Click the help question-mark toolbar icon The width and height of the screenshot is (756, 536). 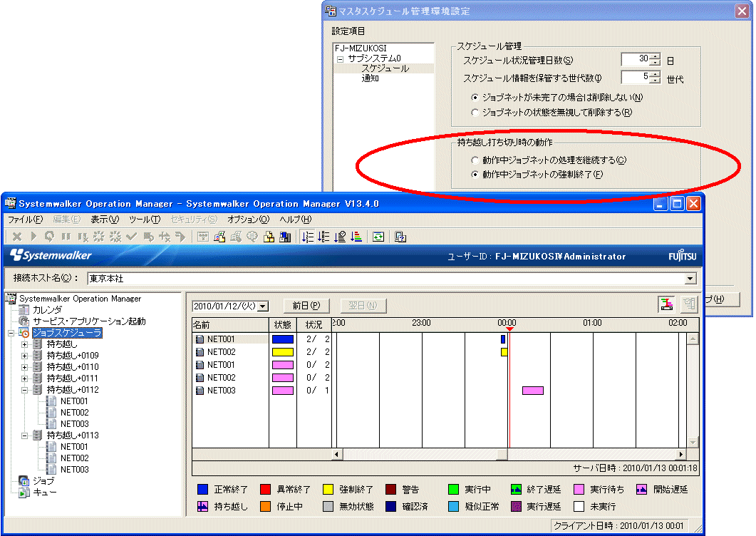click(x=400, y=237)
